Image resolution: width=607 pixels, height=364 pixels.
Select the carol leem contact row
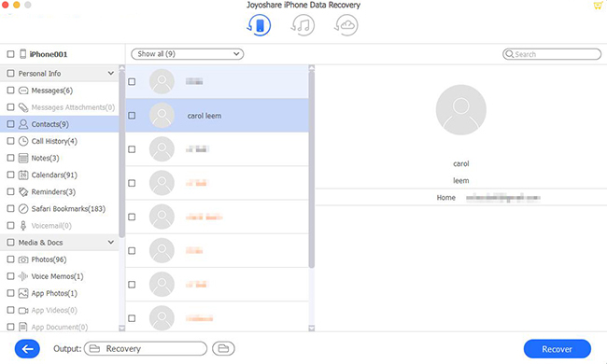[218, 116]
